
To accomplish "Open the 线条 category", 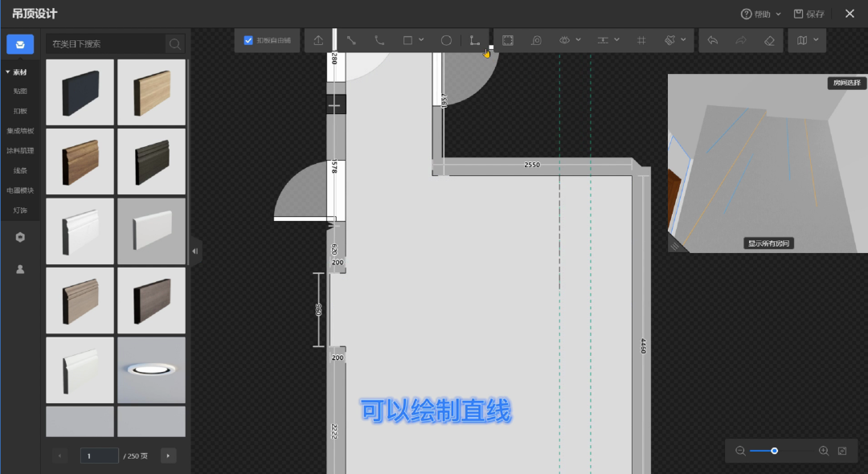I will coord(20,171).
